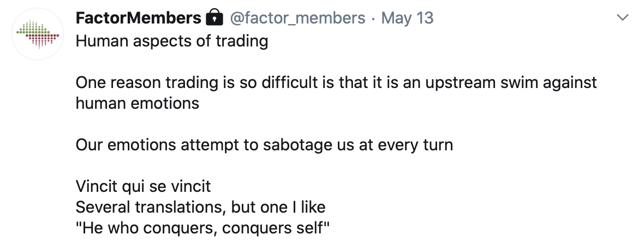Click the phrase "upstream swim against"
Image resolution: width=644 pixels, height=246 pixels.
tap(510, 83)
